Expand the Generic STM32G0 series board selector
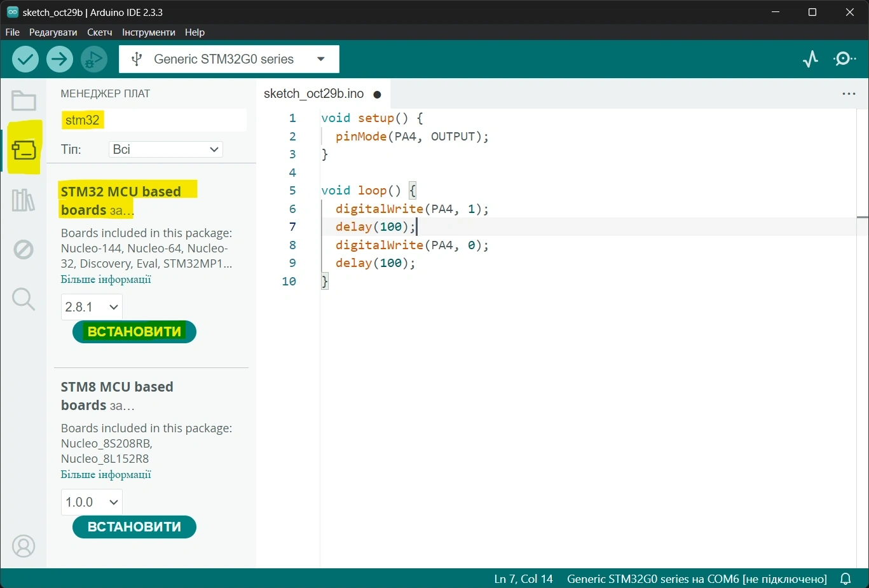 pos(229,59)
